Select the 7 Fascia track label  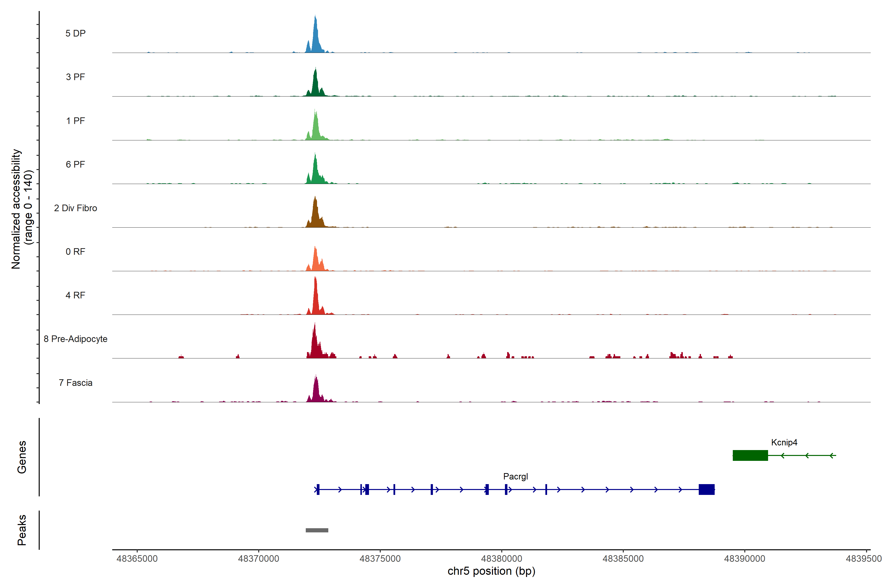pos(75,383)
